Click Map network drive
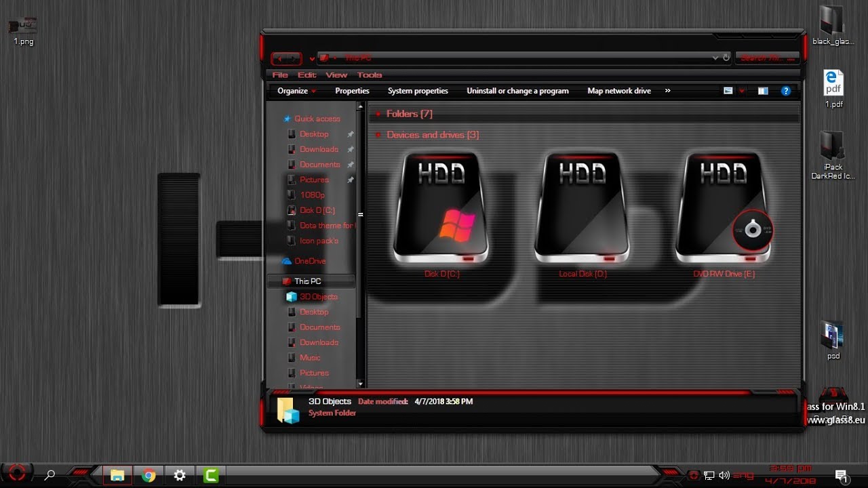Screen dimensions: 868x488 618,90
